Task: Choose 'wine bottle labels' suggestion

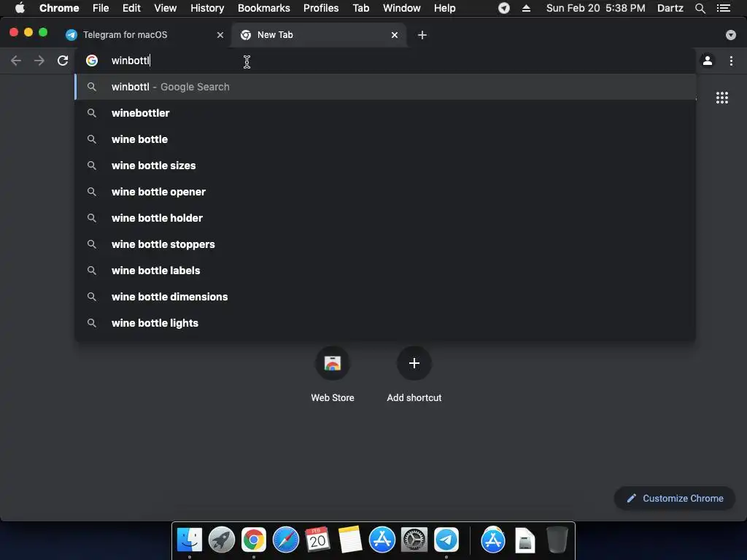Action: [385, 270]
